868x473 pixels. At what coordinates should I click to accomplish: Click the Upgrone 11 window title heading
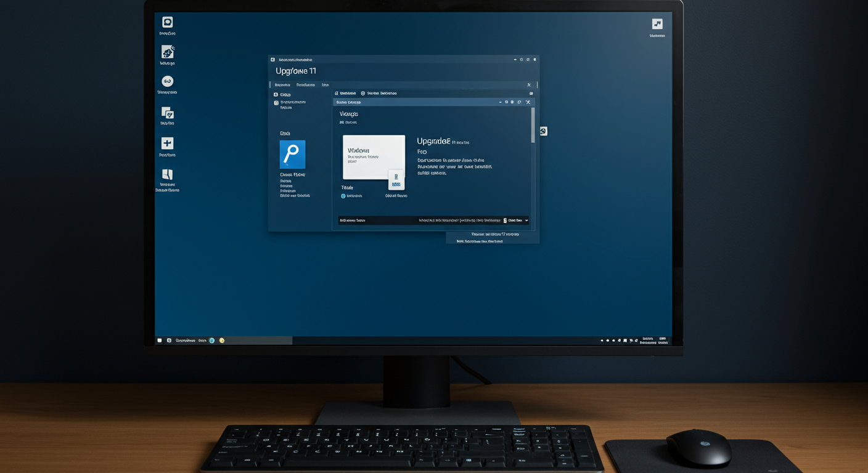click(x=296, y=71)
